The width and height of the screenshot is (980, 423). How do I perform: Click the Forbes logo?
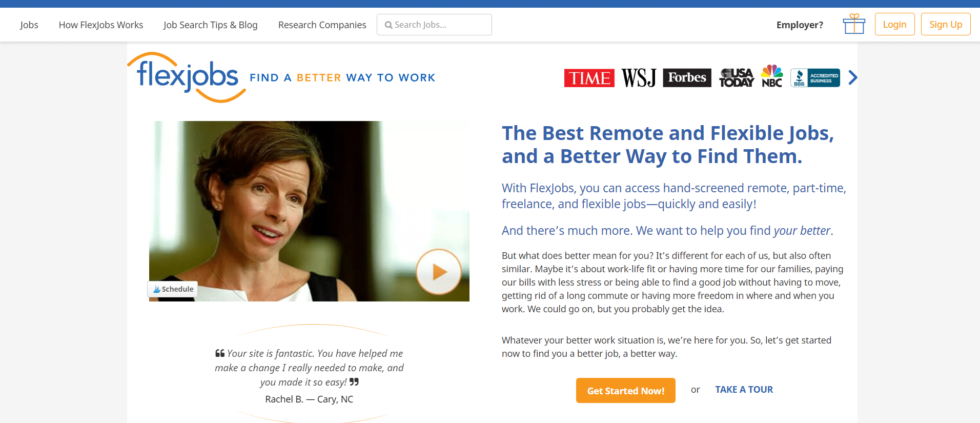click(687, 77)
